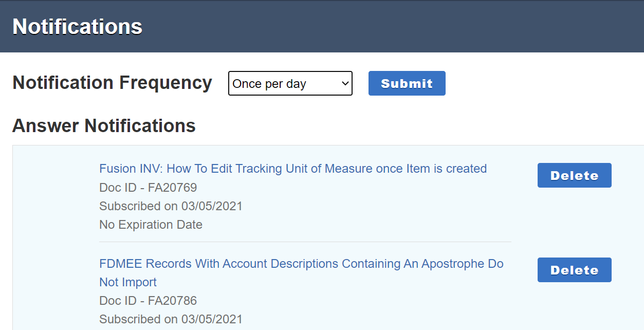Click the No Expiration Date text
The image size is (644, 330).
click(151, 225)
